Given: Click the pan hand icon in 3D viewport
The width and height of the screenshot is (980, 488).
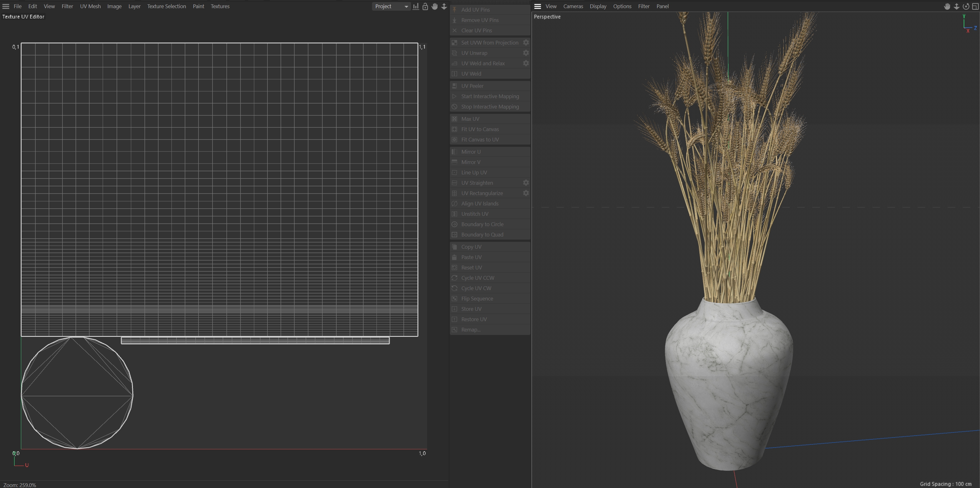Looking at the screenshot, I should [947, 7].
